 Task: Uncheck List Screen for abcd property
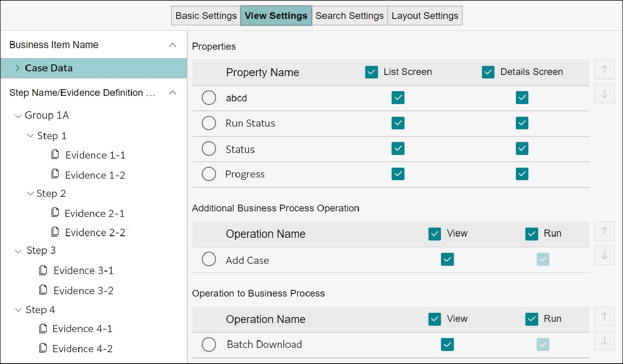click(x=398, y=97)
